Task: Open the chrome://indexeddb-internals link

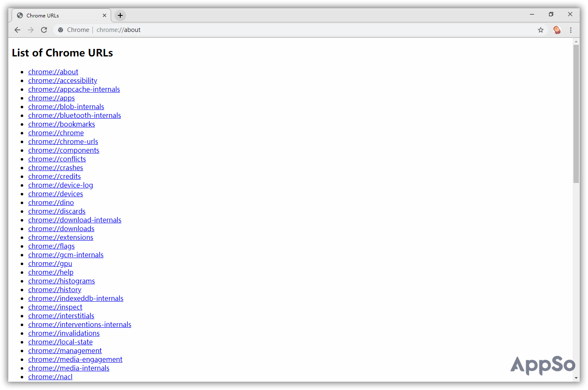Action: (x=76, y=298)
